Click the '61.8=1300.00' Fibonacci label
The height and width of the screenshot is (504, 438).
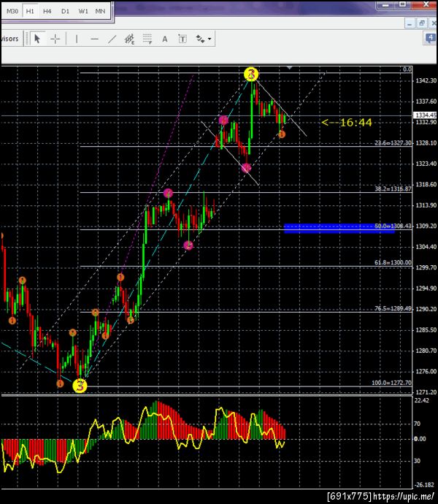[393, 263]
